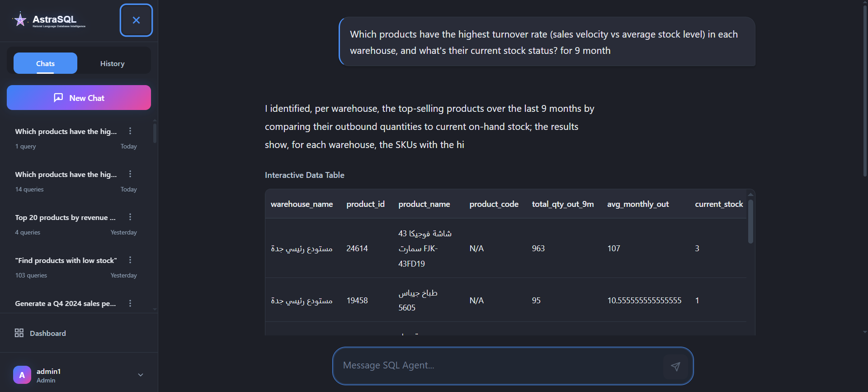Viewport: 868px width, 392px height.
Task: Switch to the History tab
Action: (x=112, y=63)
